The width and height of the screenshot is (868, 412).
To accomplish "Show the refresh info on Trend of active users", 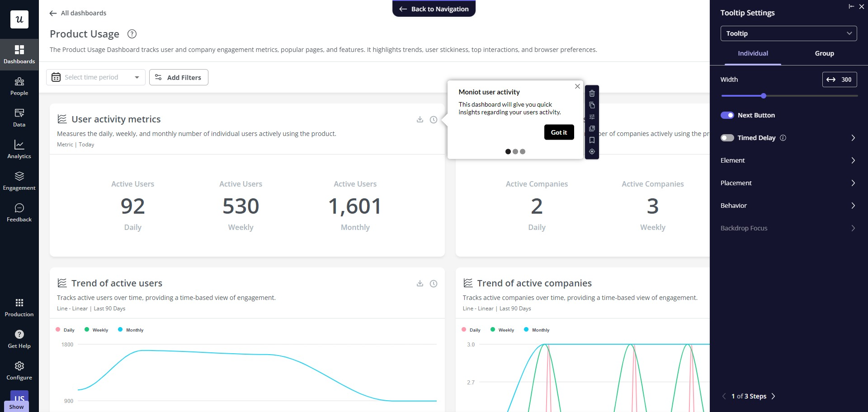I will (x=433, y=283).
